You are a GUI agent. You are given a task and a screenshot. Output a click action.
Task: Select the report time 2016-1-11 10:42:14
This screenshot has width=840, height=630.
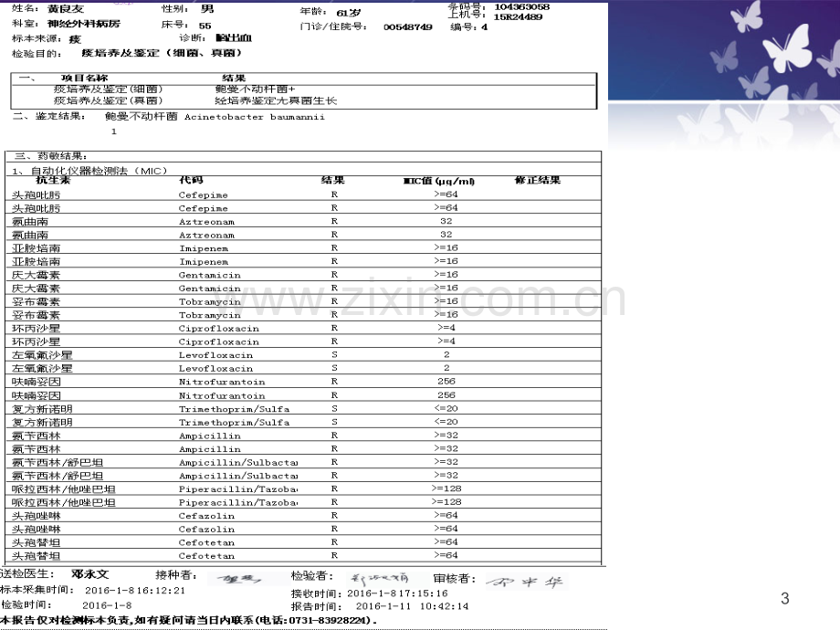coord(412,606)
